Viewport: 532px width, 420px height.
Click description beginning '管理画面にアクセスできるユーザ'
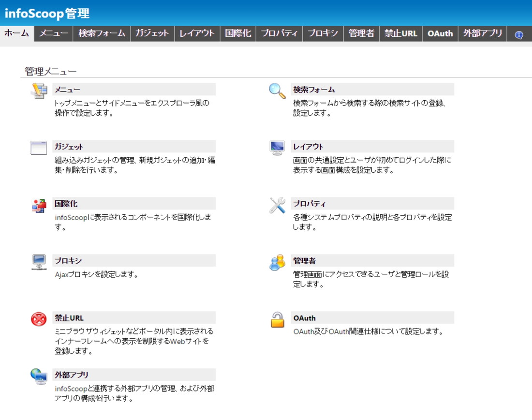click(371, 279)
